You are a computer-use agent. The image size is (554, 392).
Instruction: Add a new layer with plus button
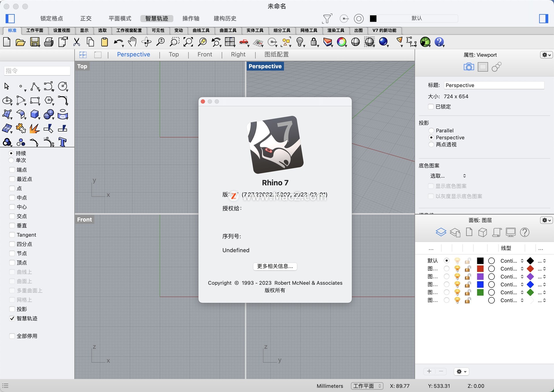pos(429,372)
